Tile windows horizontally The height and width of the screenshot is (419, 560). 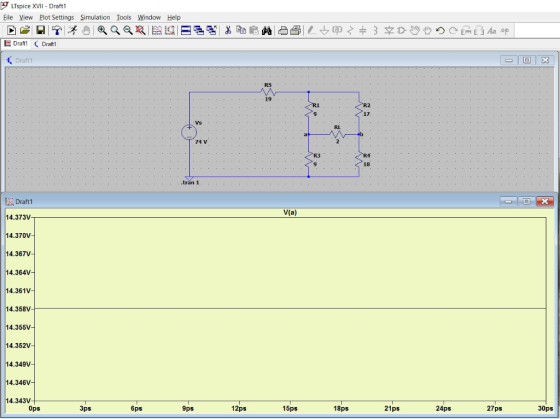(x=186, y=31)
